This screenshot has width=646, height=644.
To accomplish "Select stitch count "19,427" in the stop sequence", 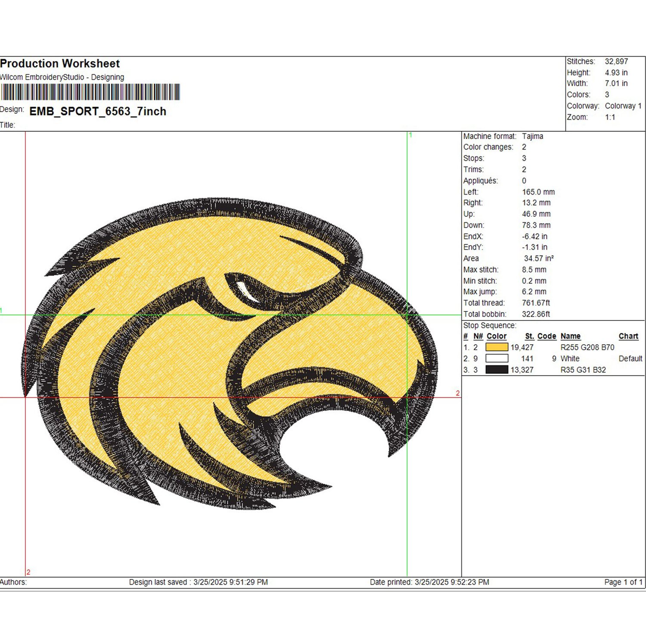I will click(x=522, y=348).
